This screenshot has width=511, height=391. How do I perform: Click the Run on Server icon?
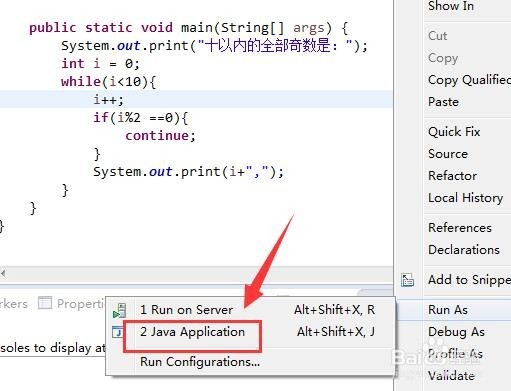tap(119, 310)
